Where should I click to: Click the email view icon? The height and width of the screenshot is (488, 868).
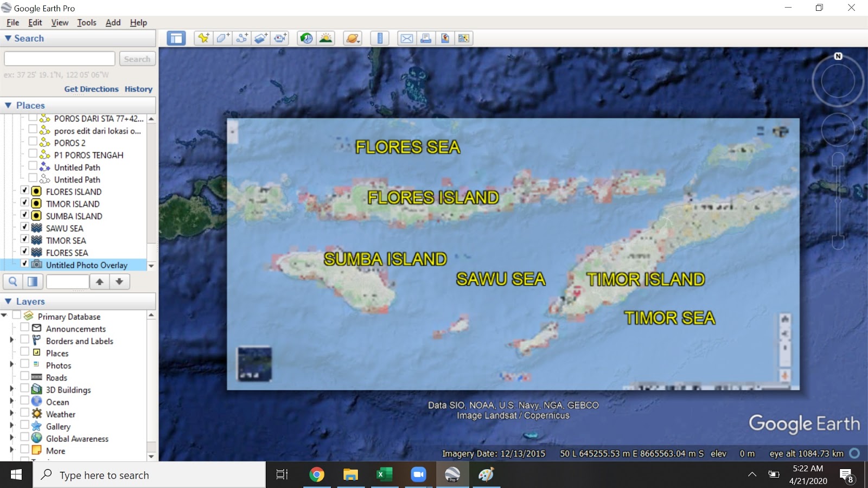click(406, 38)
